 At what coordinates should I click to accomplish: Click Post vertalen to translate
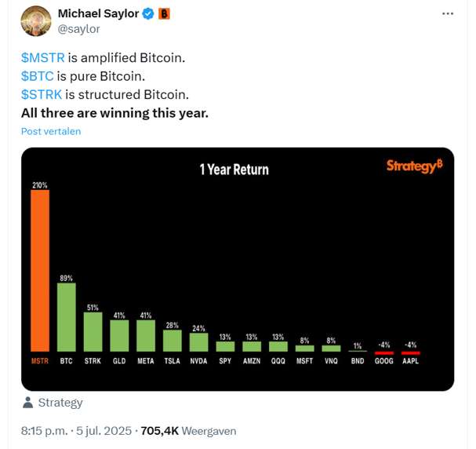click(x=51, y=131)
